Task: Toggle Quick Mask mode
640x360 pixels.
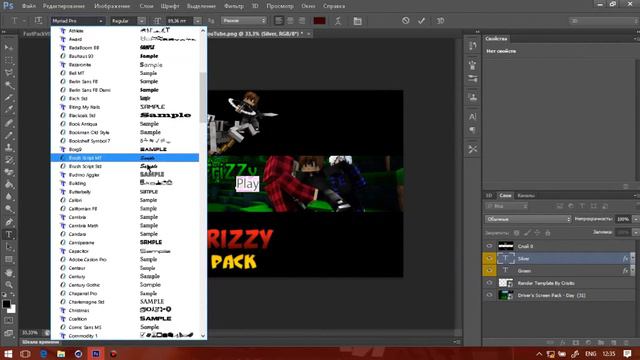Action: (x=9, y=321)
